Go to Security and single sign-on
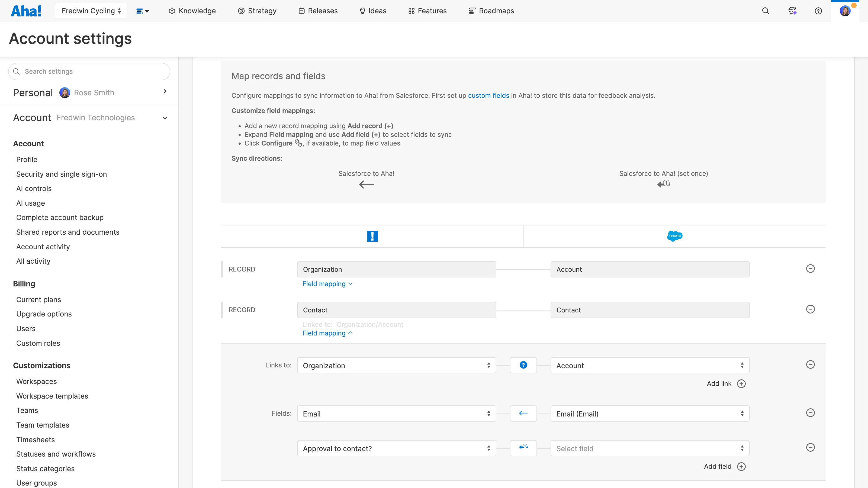Image resolution: width=868 pixels, height=488 pixels. click(61, 174)
